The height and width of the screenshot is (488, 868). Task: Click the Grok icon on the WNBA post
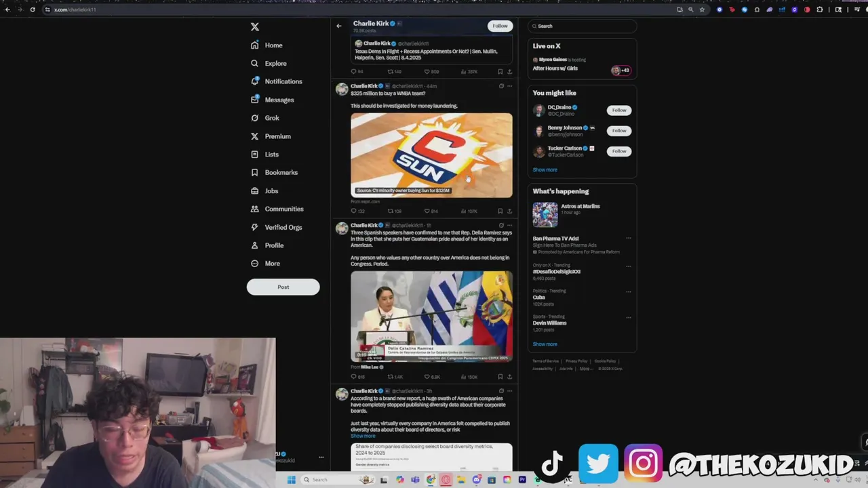click(501, 86)
